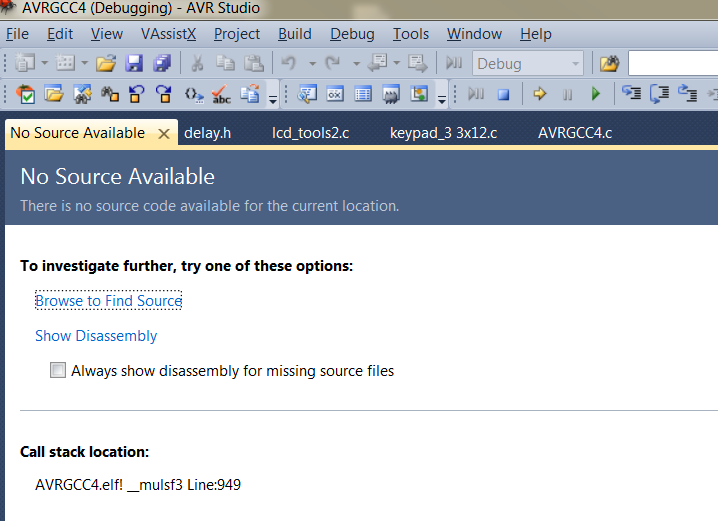The image size is (718, 521).
Task: Click the Navigate Forward icon
Action: coord(418,63)
